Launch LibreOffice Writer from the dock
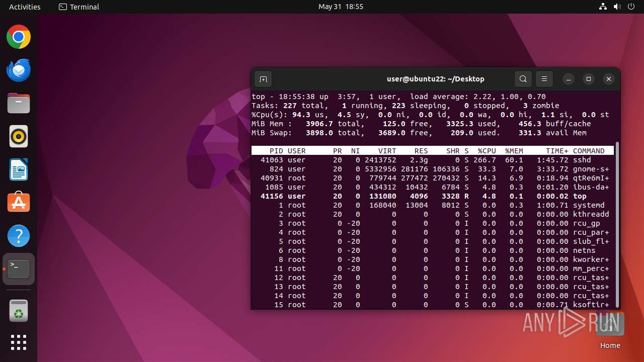The height and width of the screenshot is (362, 644). (x=19, y=169)
